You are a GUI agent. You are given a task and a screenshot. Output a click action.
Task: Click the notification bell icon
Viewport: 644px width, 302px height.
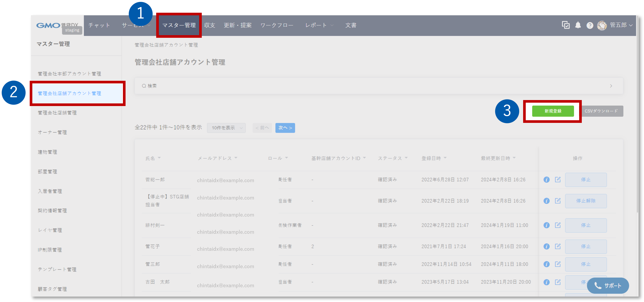[578, 25]
